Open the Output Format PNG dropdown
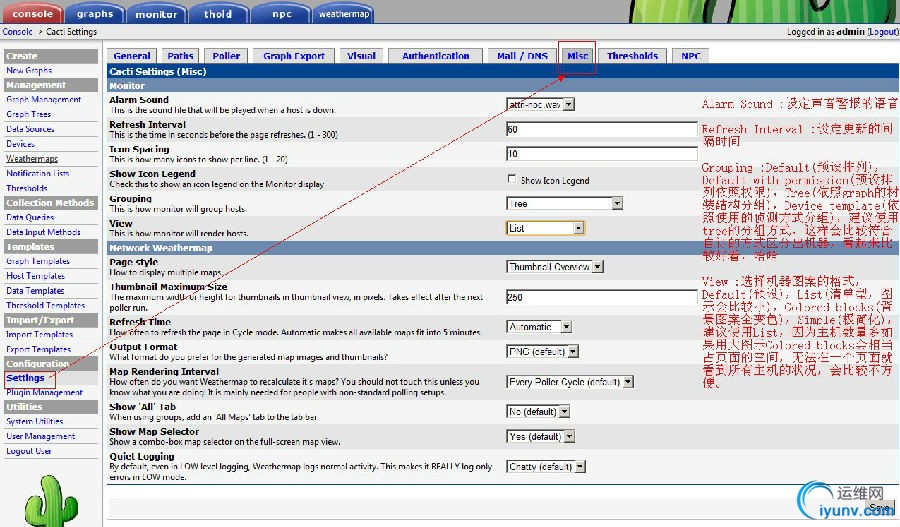Viewport: 900px width, 527px height. click(542, 351)
